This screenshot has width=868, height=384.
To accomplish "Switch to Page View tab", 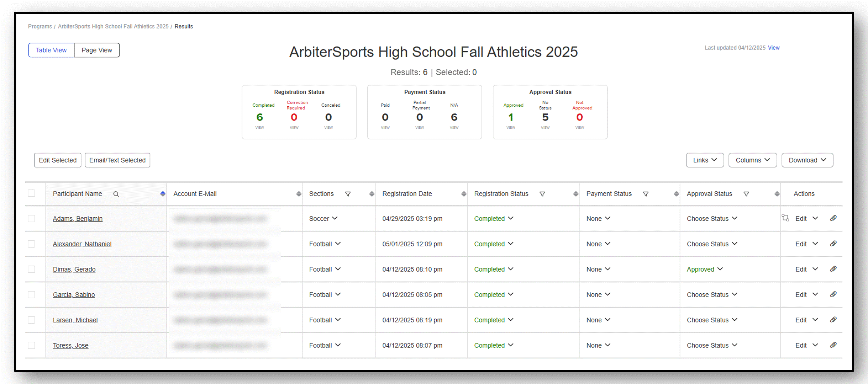I will click(97, 50).
